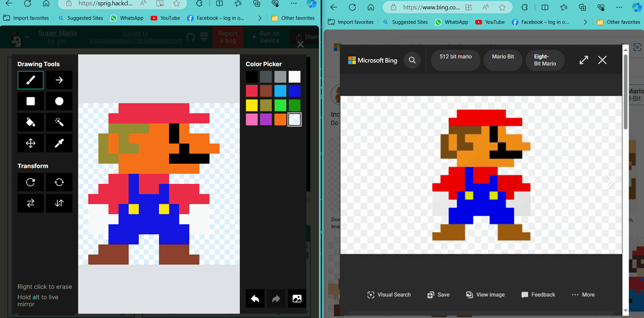Rotate the sprite clockwise
Image resolution: width=644 pixels, height=318 pixels.
point(31,182)
